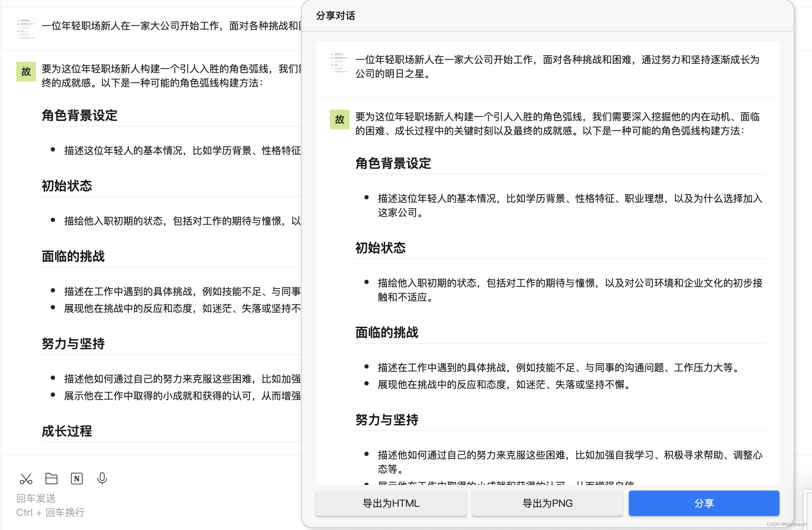Click 面临的挑战 heading in left chat
This screenshot has height=530, width=812.
coord(73,257)
